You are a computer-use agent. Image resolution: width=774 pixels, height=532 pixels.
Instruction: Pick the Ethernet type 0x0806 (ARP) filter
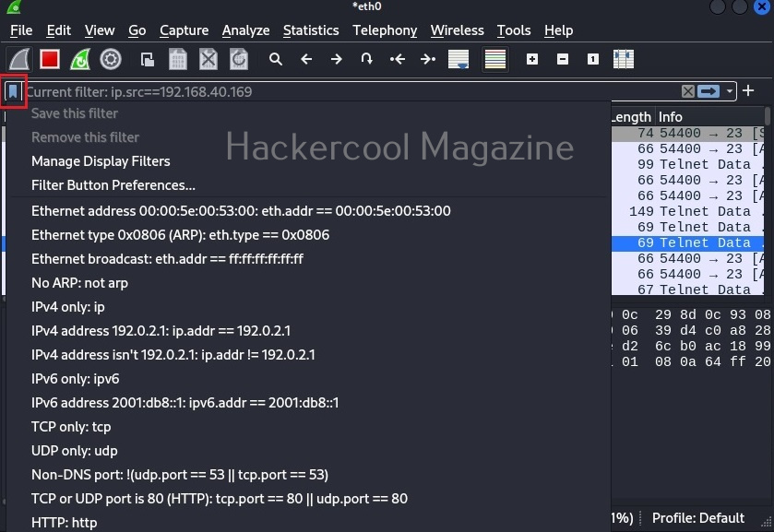click(x=310, y=235)
